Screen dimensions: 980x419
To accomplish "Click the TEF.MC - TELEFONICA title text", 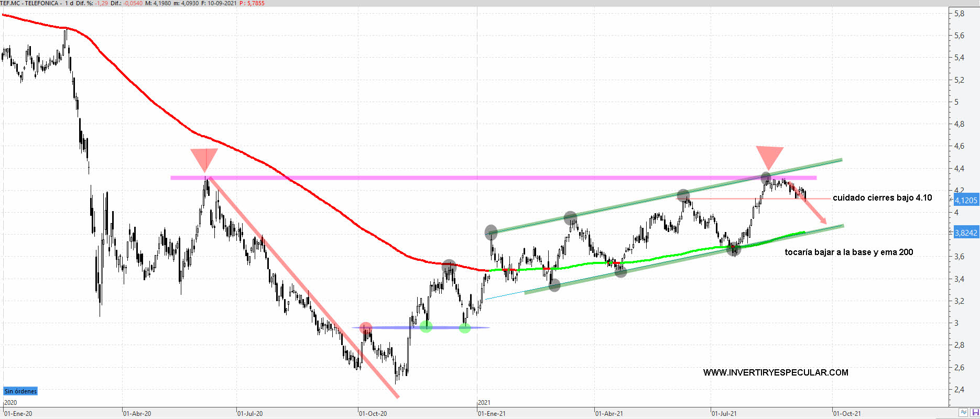I will pyautogui.click(x=30, y=3).
